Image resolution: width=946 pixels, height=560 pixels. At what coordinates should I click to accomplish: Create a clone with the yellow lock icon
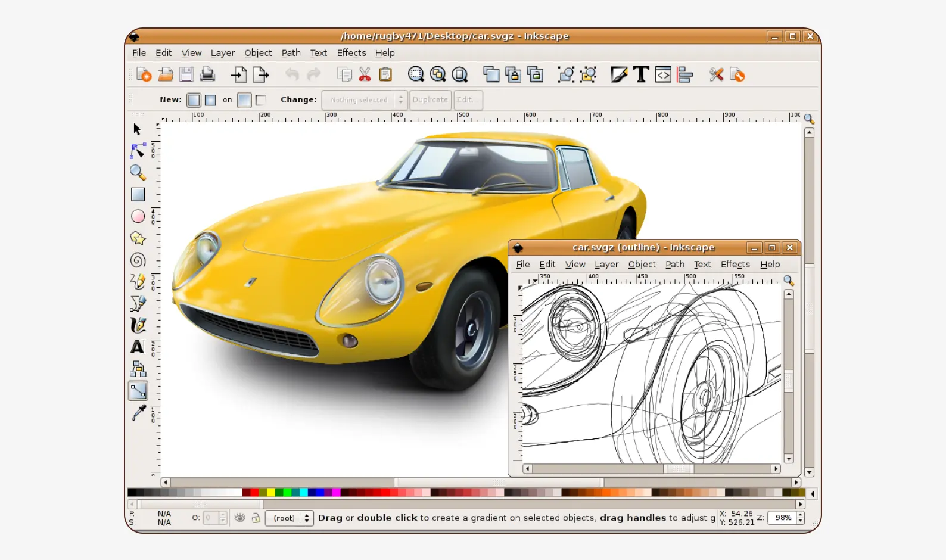(x=513, y=74)
